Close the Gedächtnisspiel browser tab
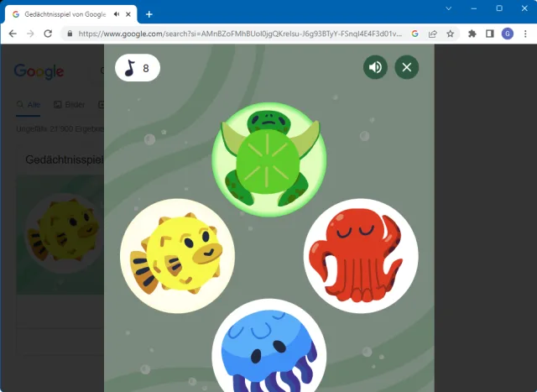This screenshot has height=392, width=537. [x=128, y=14]
